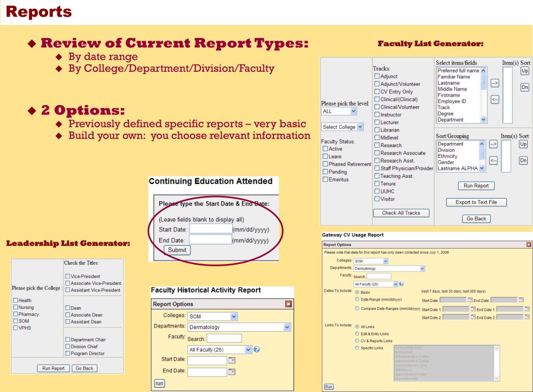Click Dn button for Select items/fields sort
533x392 pixels.
click(525, 87)
